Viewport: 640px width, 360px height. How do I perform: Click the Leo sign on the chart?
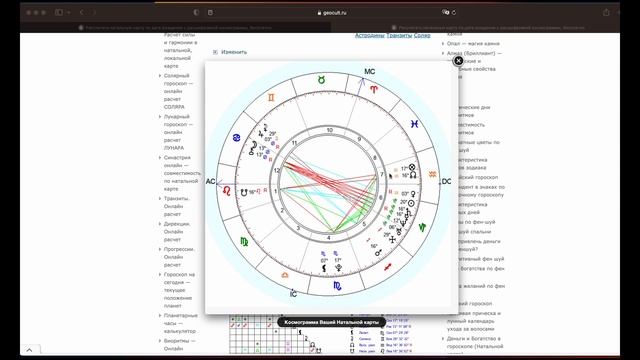coord(227,191)
